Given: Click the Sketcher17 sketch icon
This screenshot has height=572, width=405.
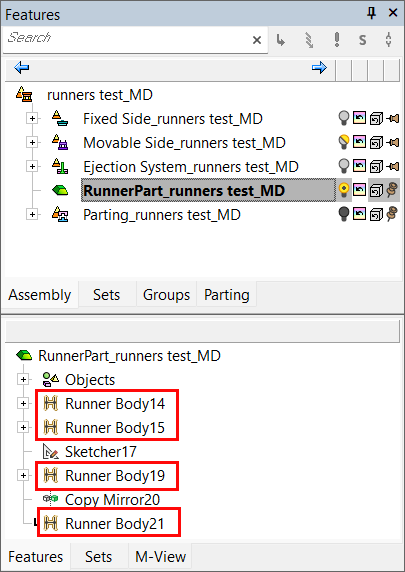Looking at the screenshot, I should pyautogui.click(x=51, y=452).
